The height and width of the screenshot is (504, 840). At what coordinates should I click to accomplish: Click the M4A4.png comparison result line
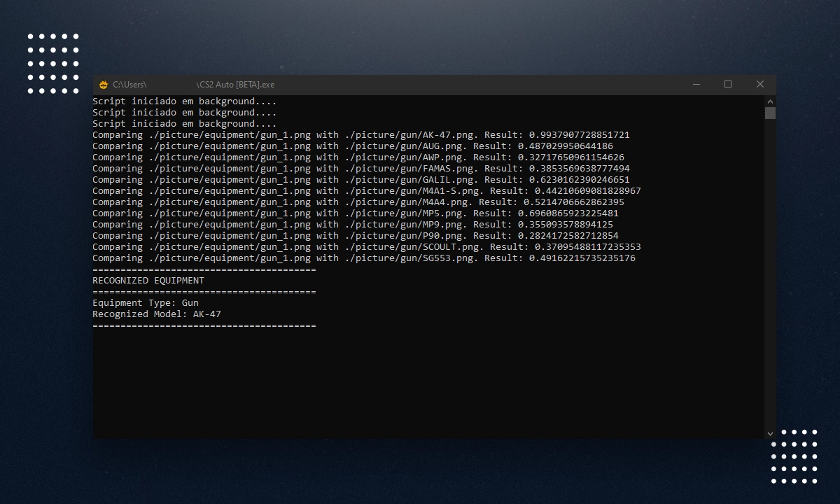tap(358, 202)
